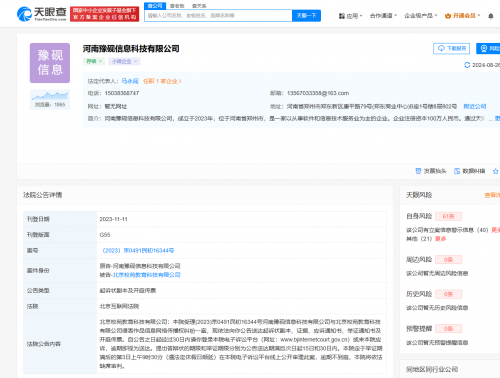Click the 天眼风险 panel heading

[419, 195]
